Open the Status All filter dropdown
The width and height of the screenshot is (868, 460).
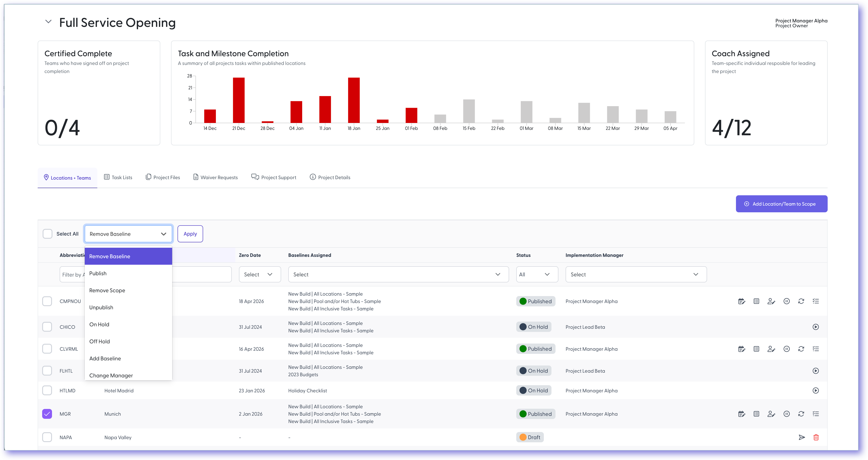point(537,275)
